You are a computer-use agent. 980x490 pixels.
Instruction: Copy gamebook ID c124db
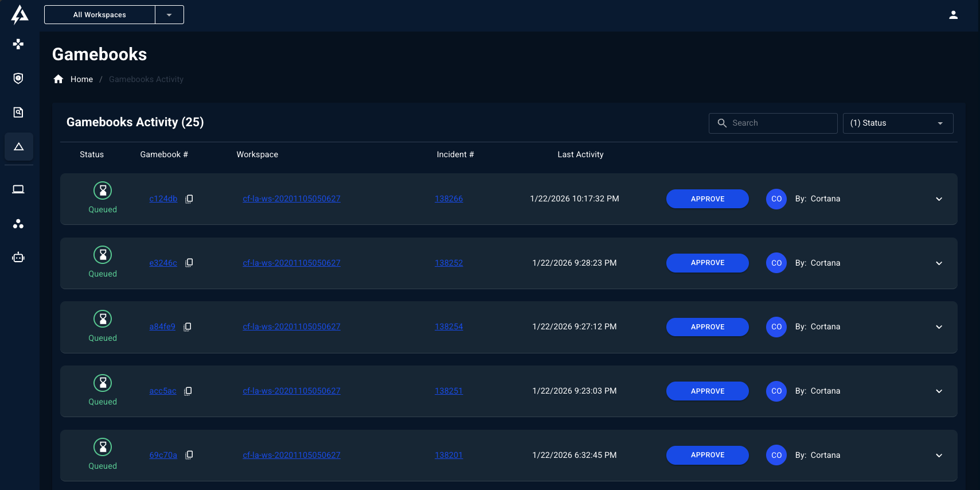coord(189,199)
